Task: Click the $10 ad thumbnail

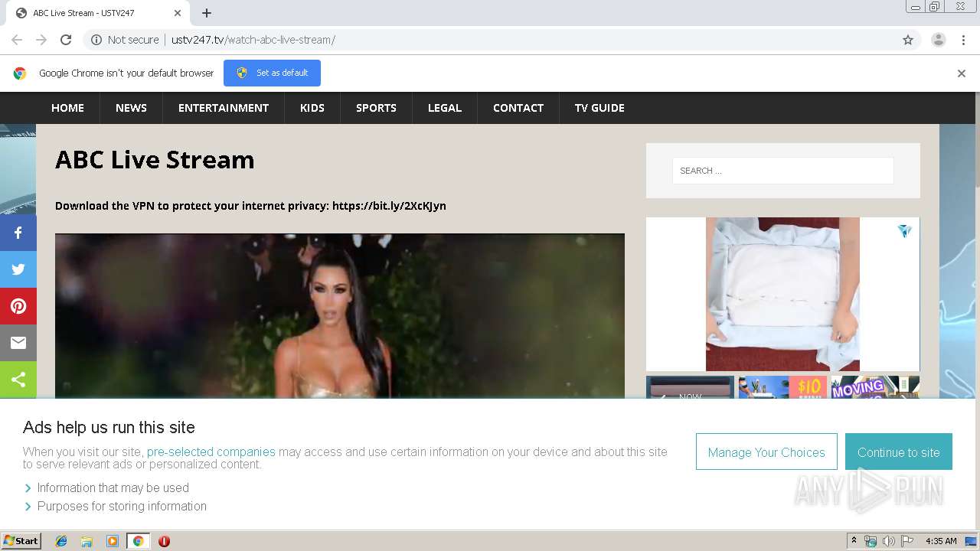Action: (782, 387)
